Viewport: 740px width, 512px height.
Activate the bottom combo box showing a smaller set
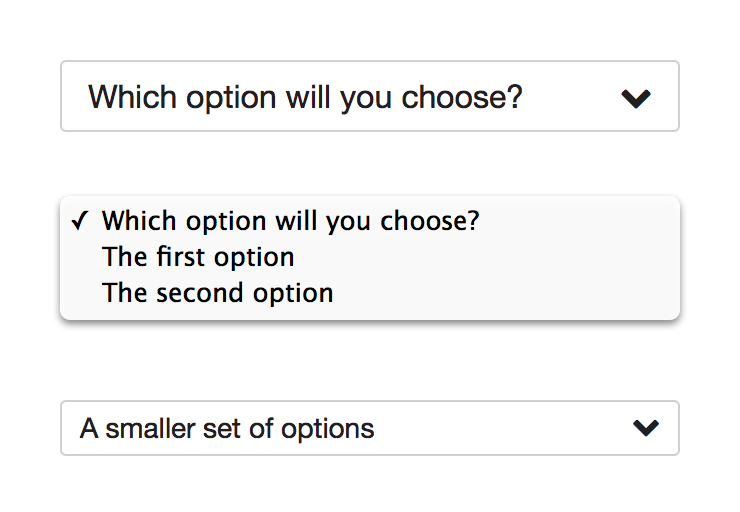pos(369,428)
